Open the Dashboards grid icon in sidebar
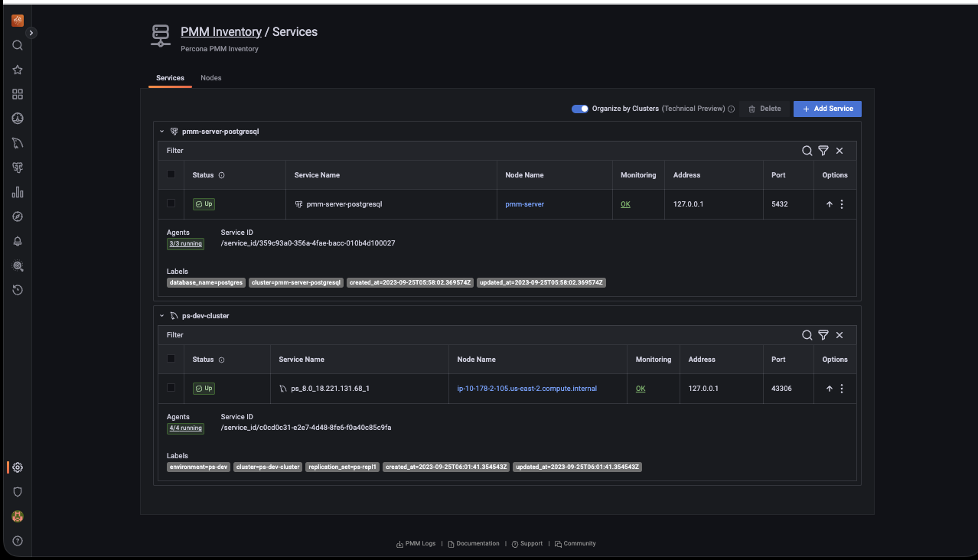 point(18,94)
